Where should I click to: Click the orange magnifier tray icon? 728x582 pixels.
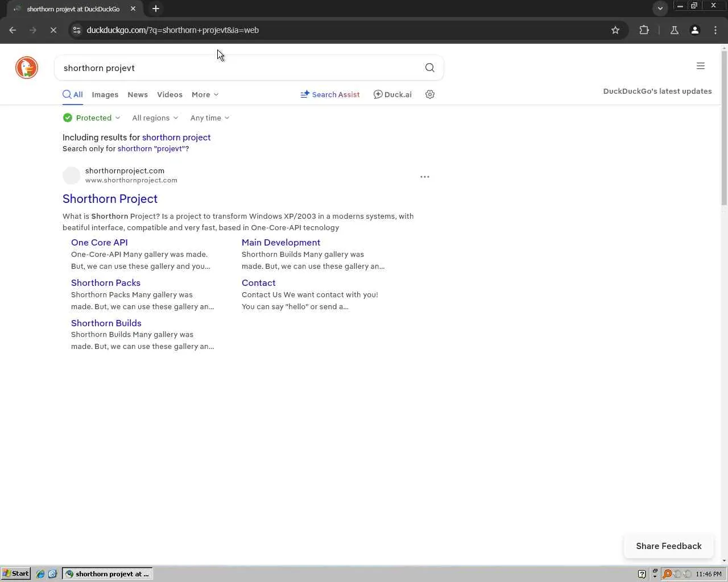click(x=667, y=574)
